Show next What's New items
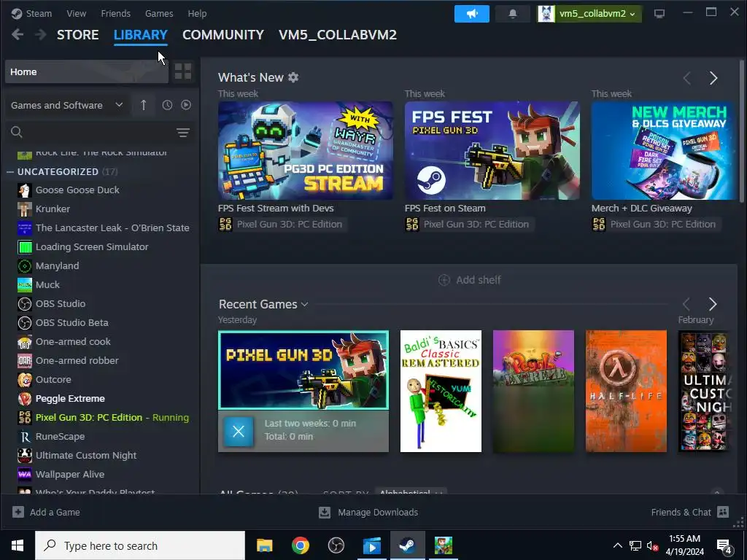The width and height of the screenshot is (747, 560). point(713,78)
